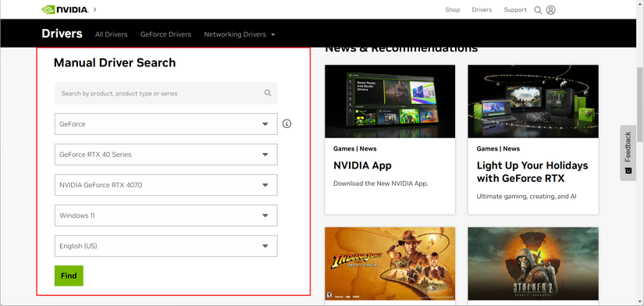Click the NVIDIA App card image
Screen dimensions: 644x306
point(390,101)
